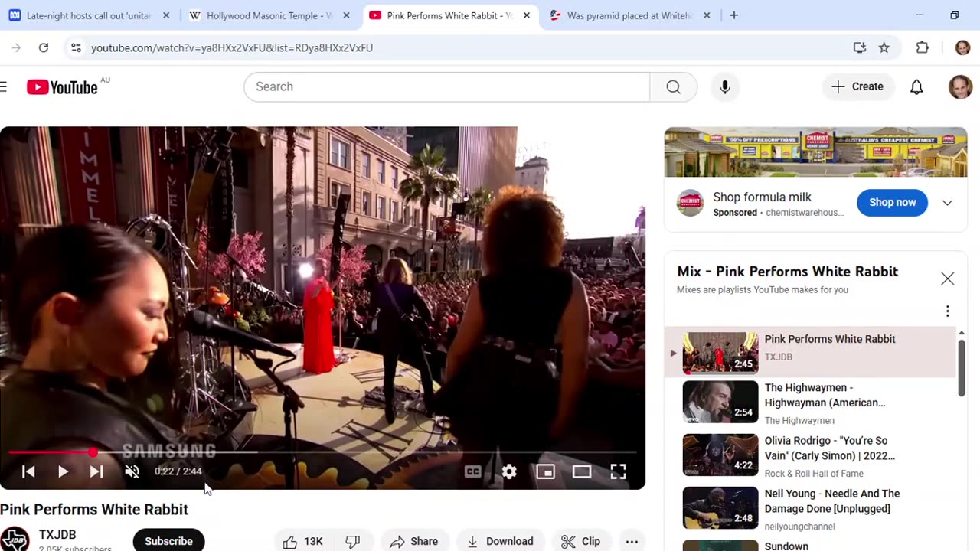Play Olivia Rodrigo You're So Vain video
This screenshot has width=980, height=551.
click(810, 455)
